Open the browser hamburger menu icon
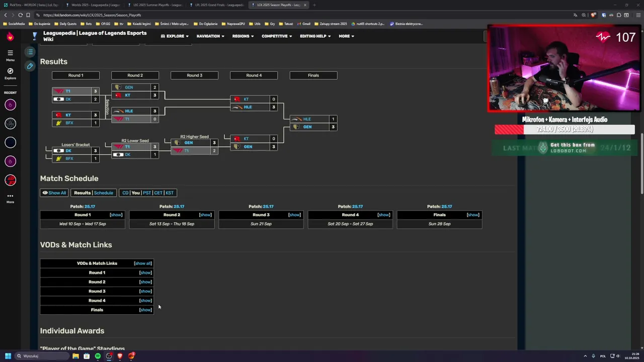 [x=638, y=15]
